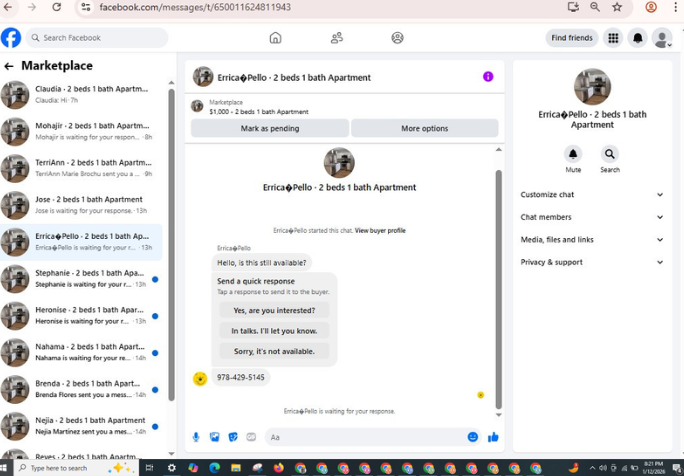This screenshot has width=684, height=476.
Task: Expand the Customize chat section
Action: point(592,195)
